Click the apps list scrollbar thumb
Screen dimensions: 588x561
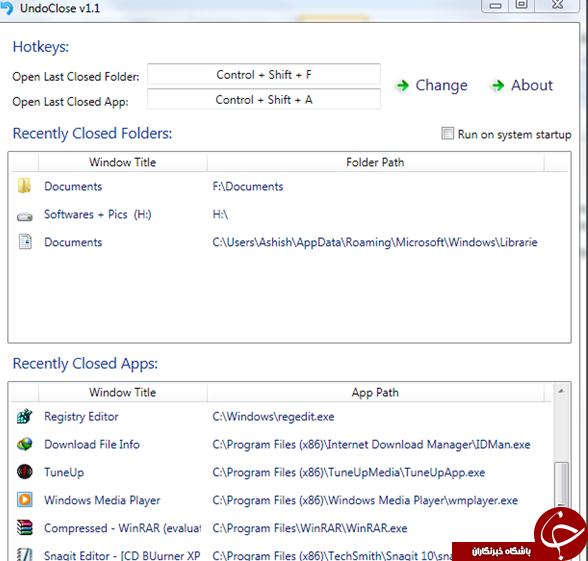click(561, 484)
